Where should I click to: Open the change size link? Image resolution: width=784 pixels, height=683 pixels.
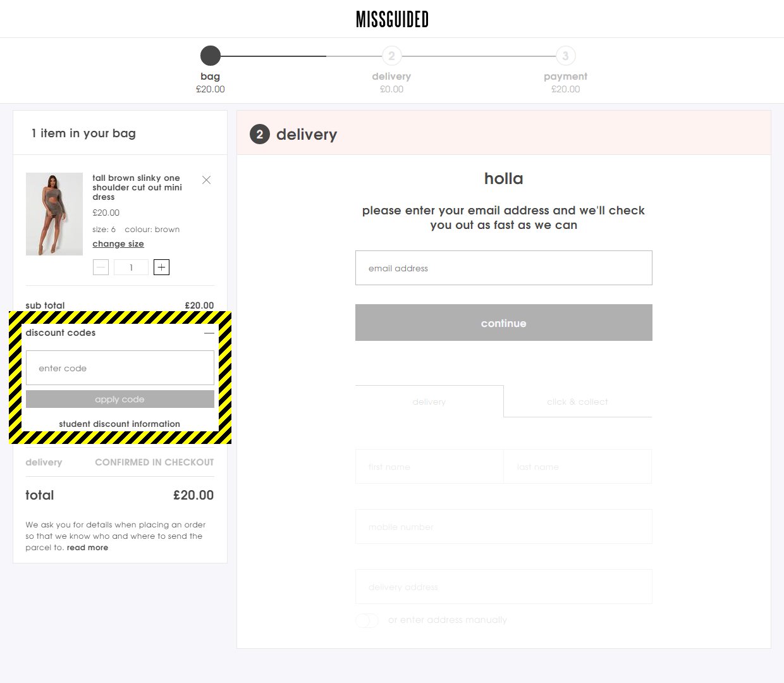click(118, 244)
